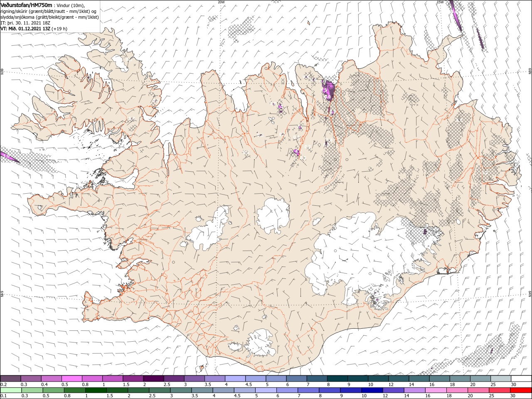
Task: Select the bright red 30 swatch in bottom legend
Action: click(x=521, y=390)
